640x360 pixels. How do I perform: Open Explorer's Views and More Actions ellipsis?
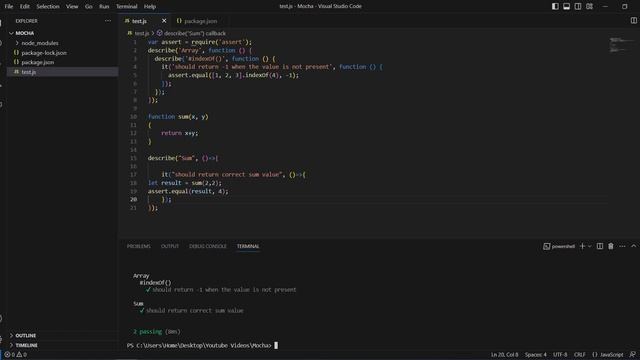[108, 21]
